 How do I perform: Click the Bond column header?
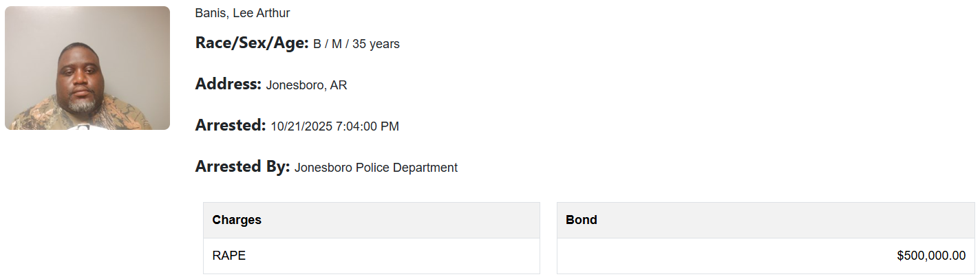581,220
